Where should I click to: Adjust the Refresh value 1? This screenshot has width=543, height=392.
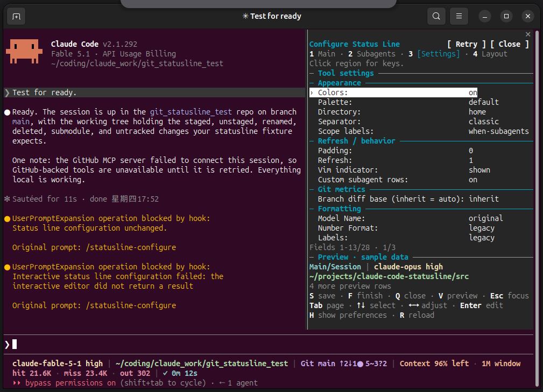pos(471,160)
